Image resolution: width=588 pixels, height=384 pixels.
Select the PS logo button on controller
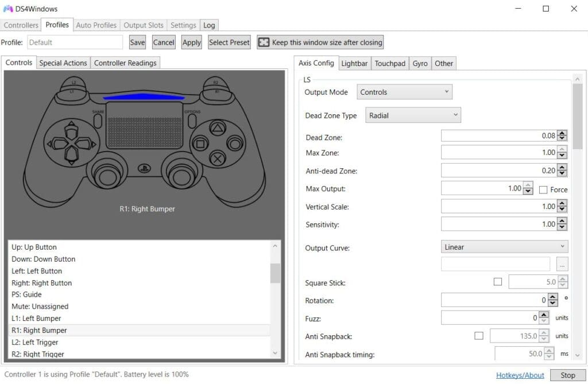(144, 169)
